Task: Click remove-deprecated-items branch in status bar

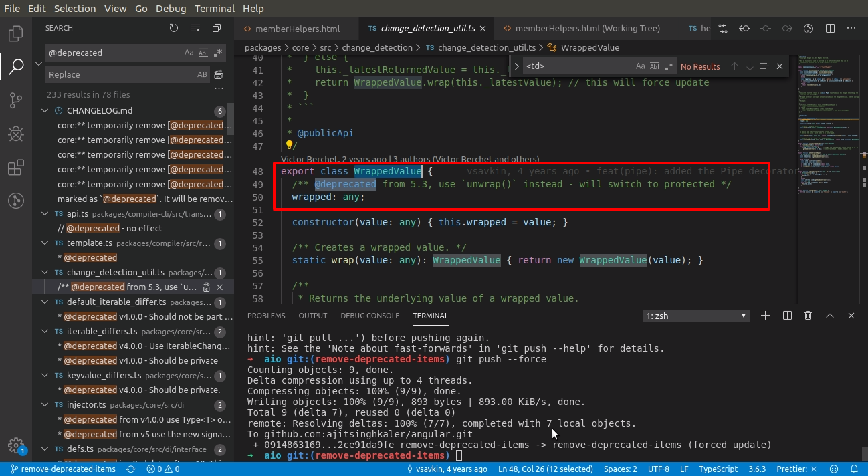Action: tap(64, 469)
